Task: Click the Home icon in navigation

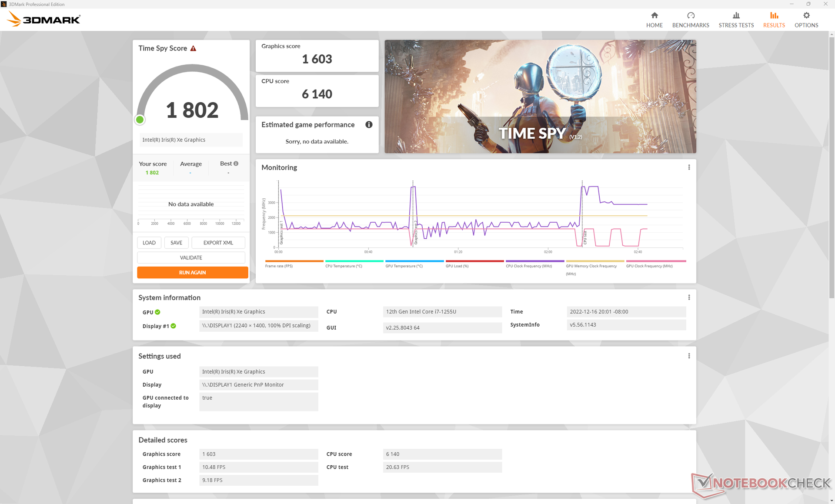Action: (x=654, y=16)
